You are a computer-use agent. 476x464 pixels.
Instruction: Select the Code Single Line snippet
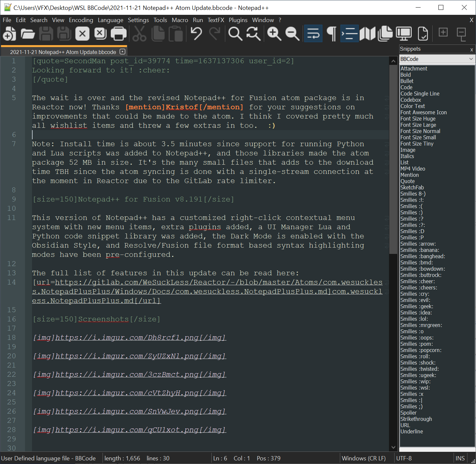[x=420, y=94]
